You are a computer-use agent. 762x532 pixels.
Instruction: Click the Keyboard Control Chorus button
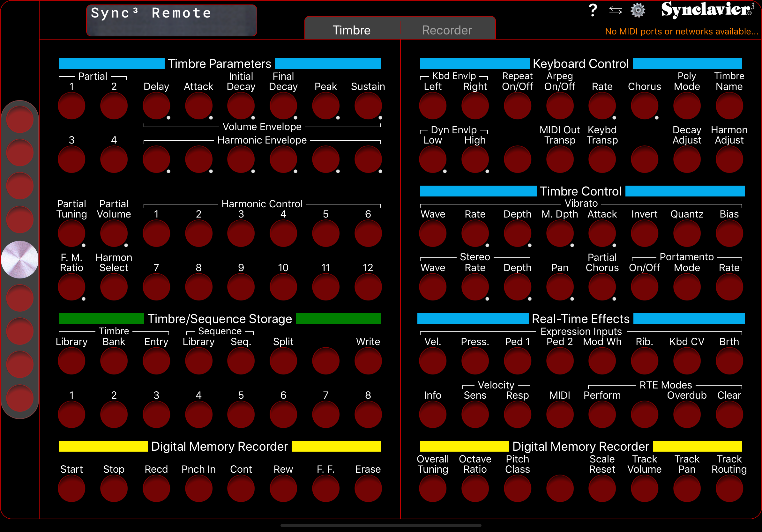pos(645,106)
